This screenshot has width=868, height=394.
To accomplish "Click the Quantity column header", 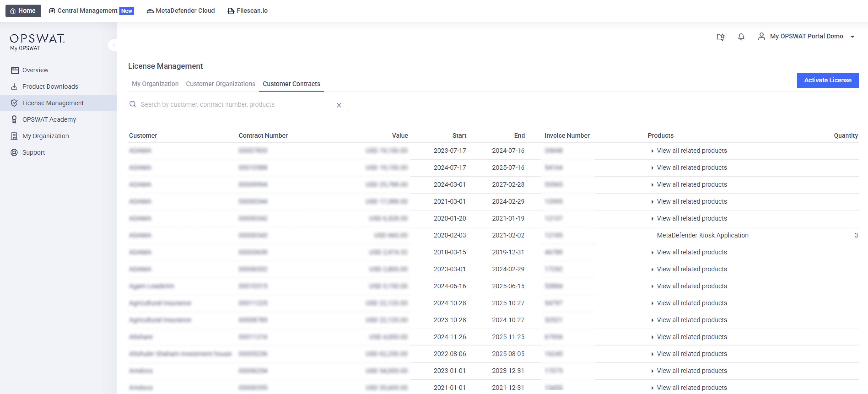I will pyautogui.click(x=845, y=136).
